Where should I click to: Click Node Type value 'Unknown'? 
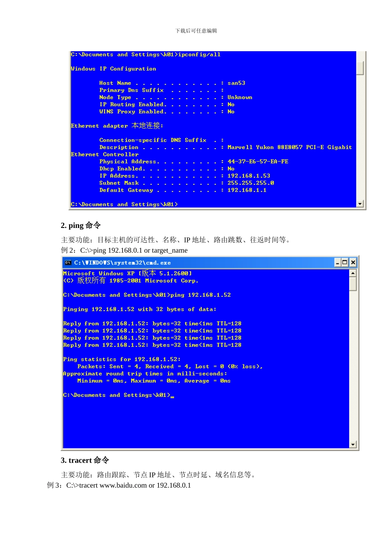click(240, 97)
